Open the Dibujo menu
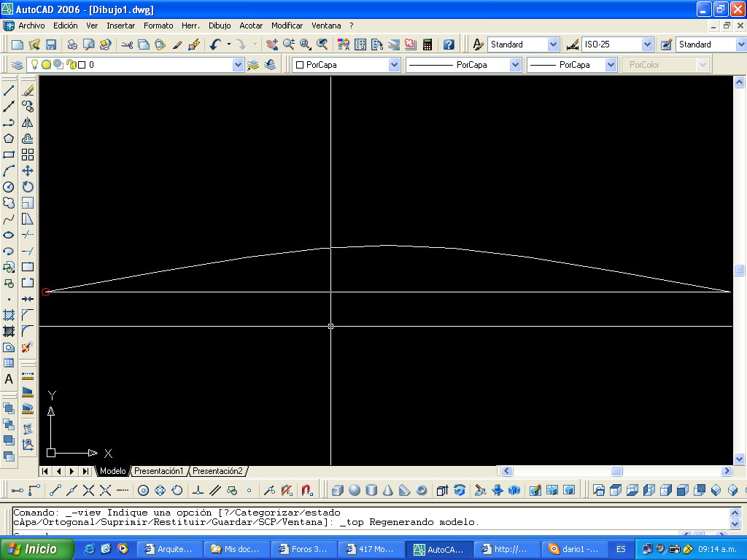 point(220,26)
